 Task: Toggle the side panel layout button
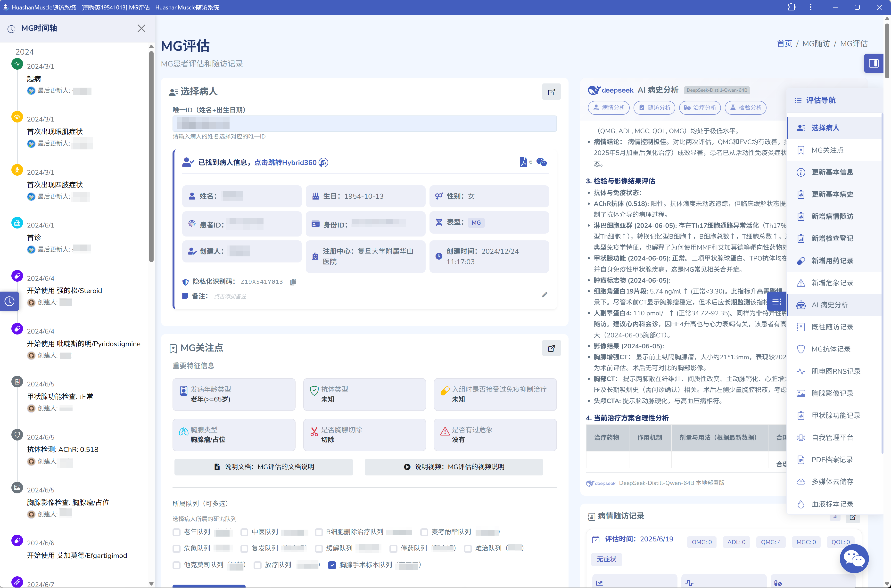[x=873, y=63]
